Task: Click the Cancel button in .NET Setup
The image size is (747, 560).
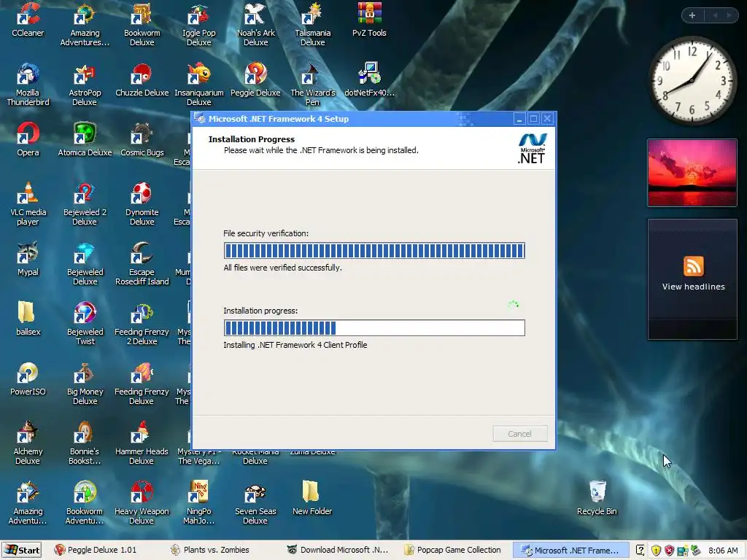Action: [519, 434]
